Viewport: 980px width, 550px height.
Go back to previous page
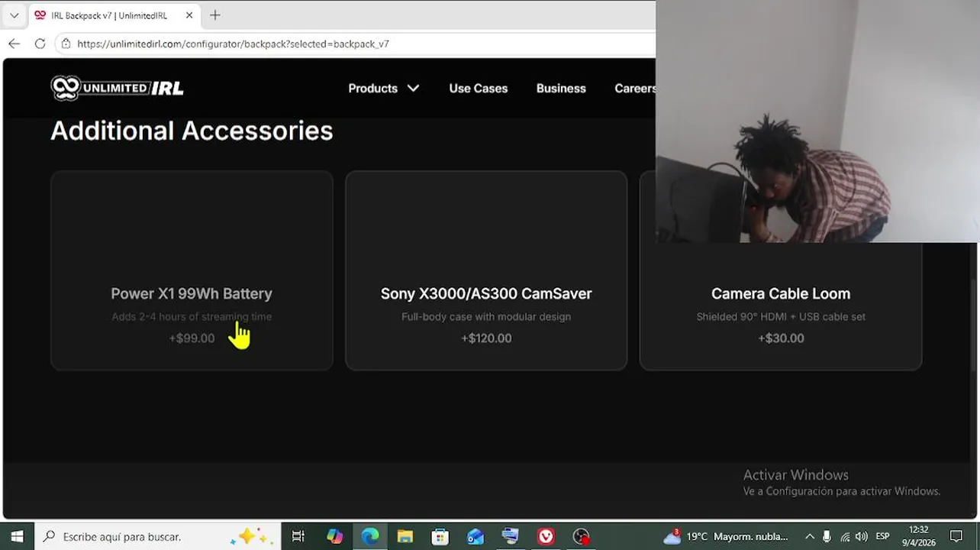[x=15, y=44]
